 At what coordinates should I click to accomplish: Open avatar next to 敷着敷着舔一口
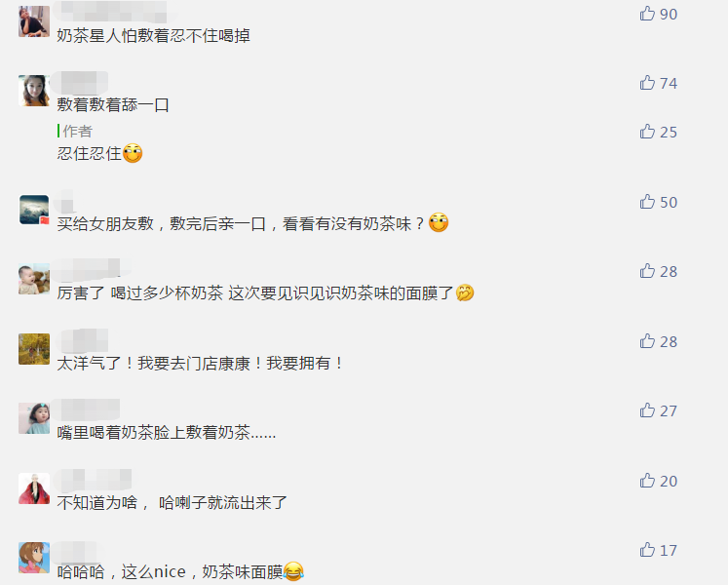point(34,91)
